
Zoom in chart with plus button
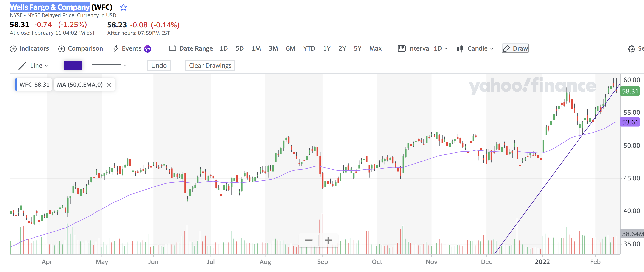coord(328,241)
